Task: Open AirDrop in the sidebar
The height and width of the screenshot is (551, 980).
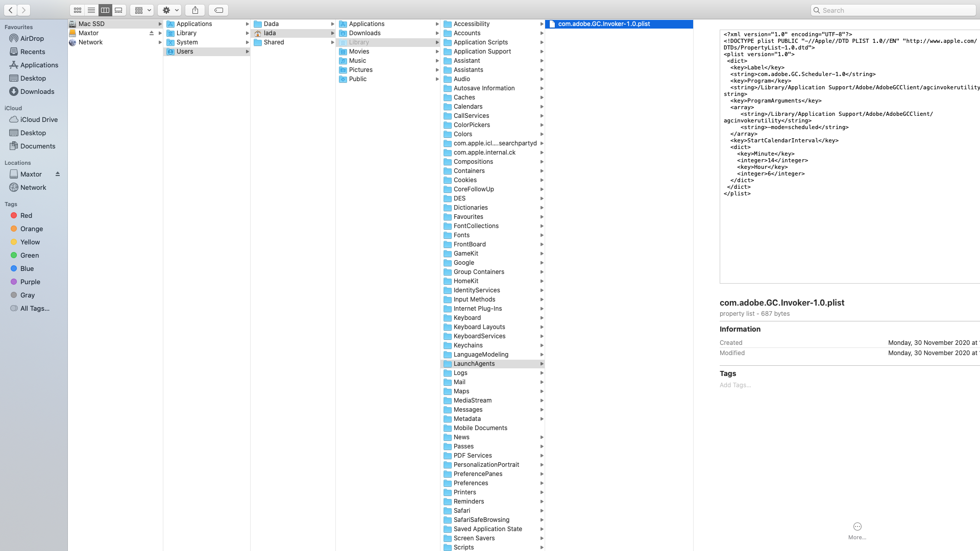Action: [32, 38]
